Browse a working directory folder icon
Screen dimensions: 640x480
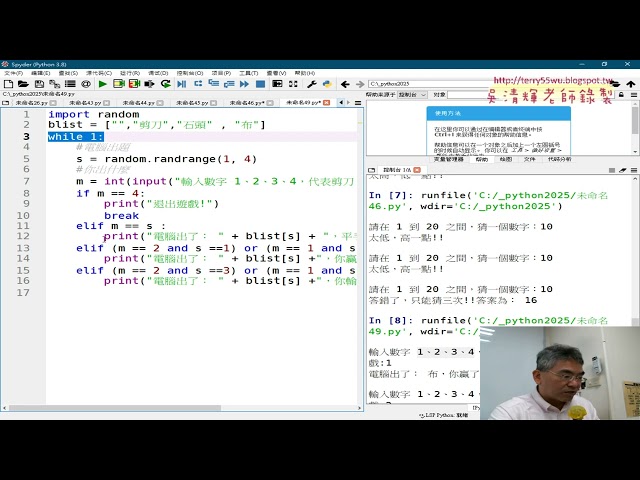point(615,84)
